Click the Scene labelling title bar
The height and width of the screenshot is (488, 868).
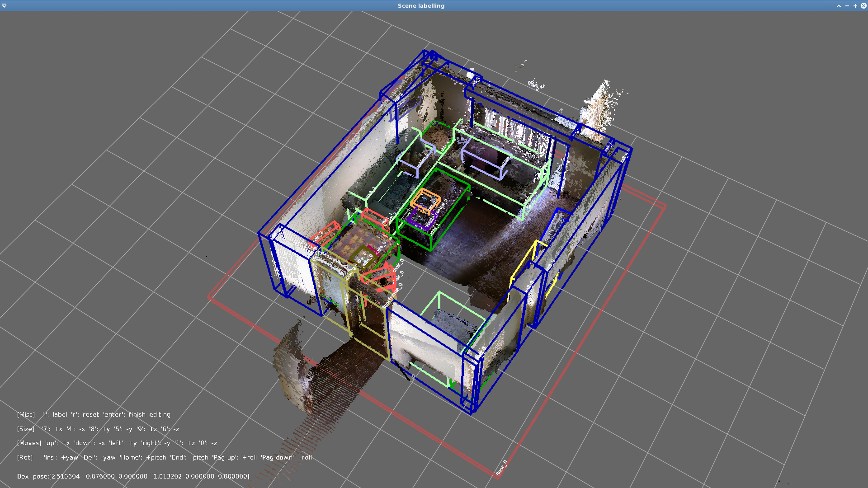(420, 6)
